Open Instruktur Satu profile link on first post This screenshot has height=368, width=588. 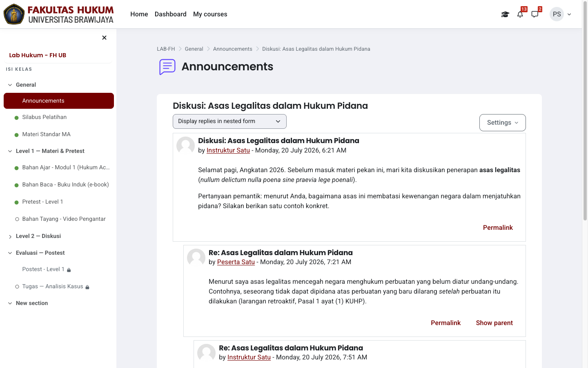(x=228, y=150)
